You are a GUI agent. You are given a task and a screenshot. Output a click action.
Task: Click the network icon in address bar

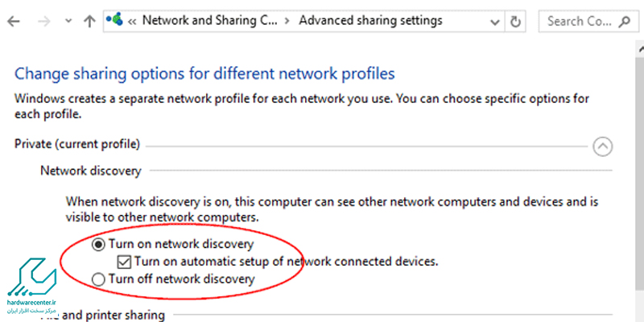coord(114,19)
